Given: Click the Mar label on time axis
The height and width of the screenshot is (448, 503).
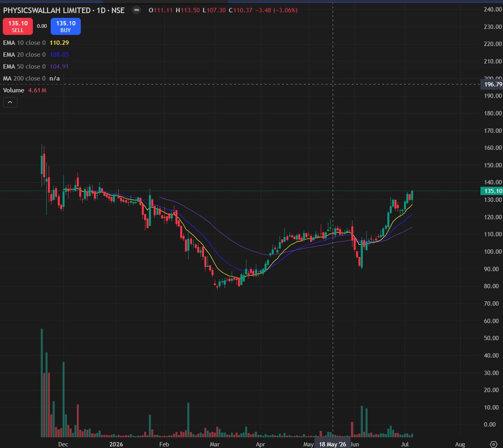Looking at the screenshot, I should tap(214, 444).
